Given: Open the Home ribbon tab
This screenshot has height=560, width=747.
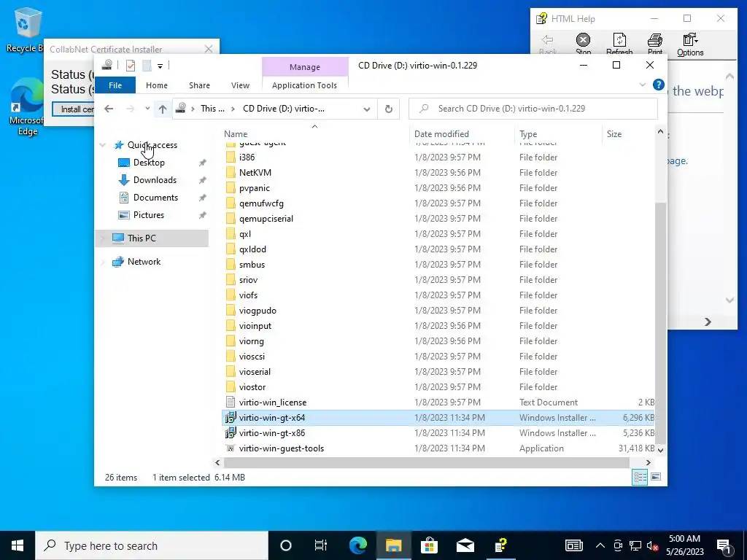Looking at the screenshot, I should (x=157, y=85).
